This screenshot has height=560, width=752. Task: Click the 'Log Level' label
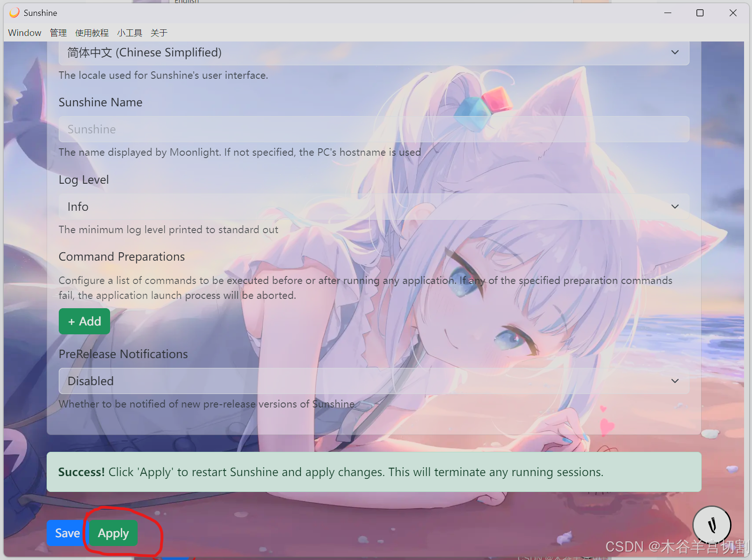pos(84,180)
